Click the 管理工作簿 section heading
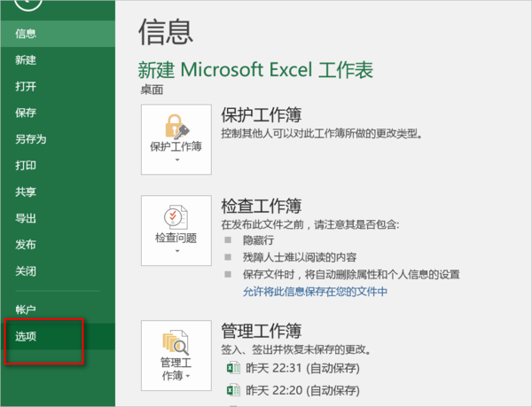The height and width of the screenshot is (407, 532). pyautogui.click(x=262, y=331)
